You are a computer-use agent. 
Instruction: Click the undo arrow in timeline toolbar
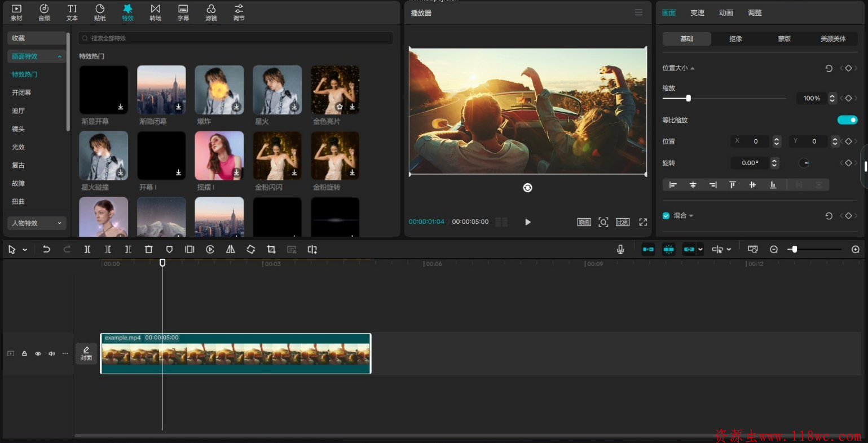pos(46,249)
